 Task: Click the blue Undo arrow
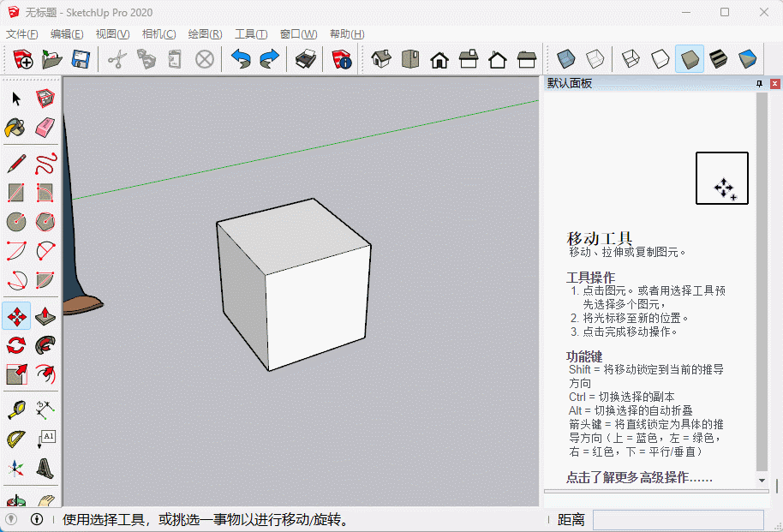coord(241,59)
